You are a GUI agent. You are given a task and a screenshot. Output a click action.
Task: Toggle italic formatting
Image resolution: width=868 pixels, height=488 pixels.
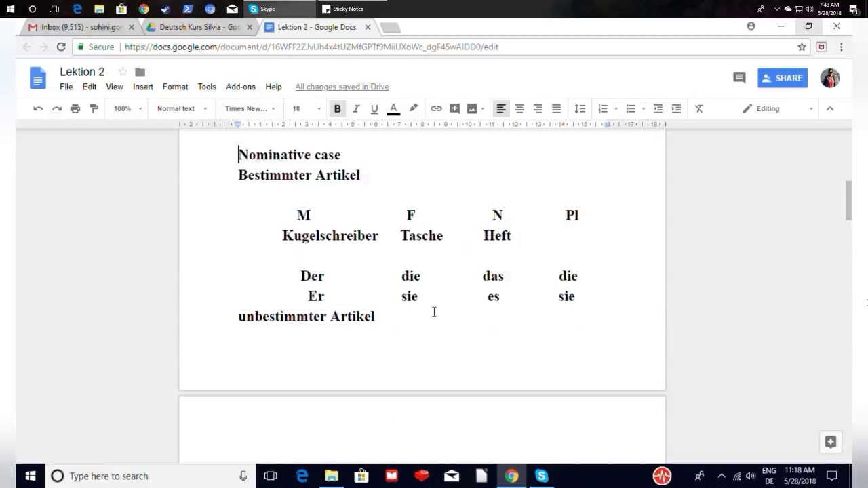[x=356, y=108]
